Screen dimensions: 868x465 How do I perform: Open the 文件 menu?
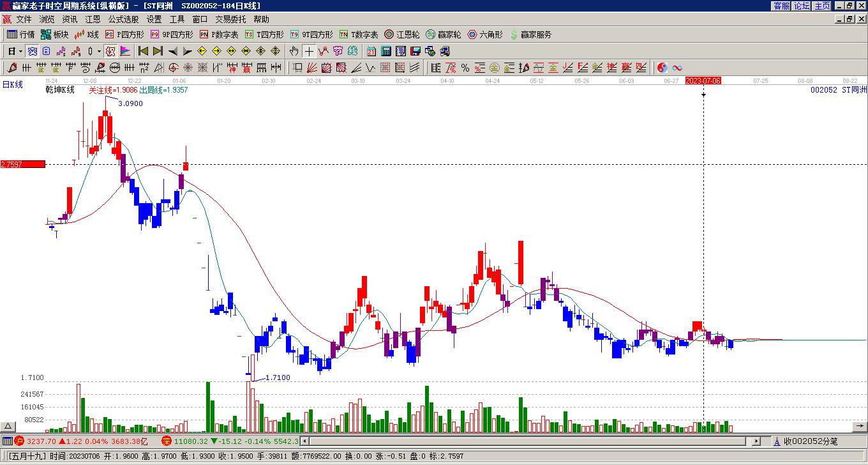point(24,20)
